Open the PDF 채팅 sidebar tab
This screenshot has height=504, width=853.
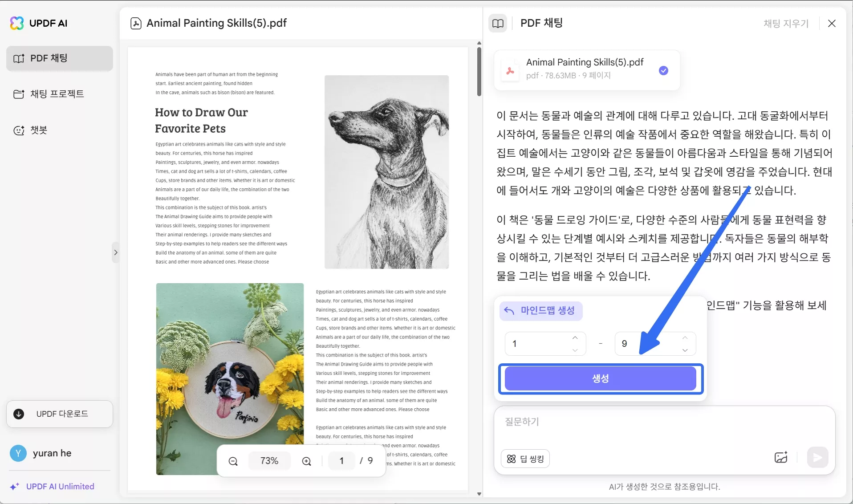click(x=60, y=58)
